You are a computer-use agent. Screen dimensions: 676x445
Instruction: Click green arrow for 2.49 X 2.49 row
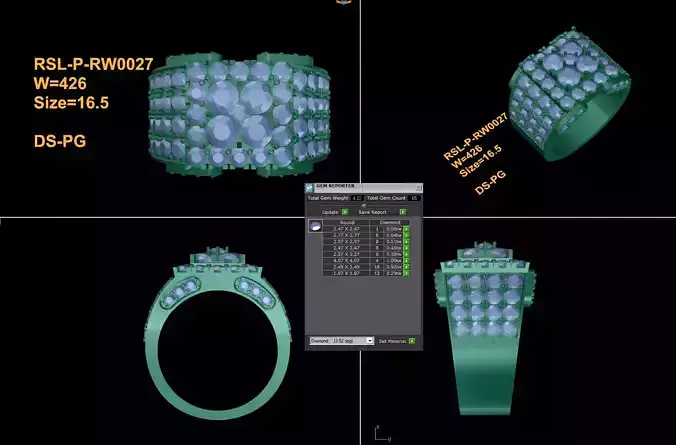point(406,267)
